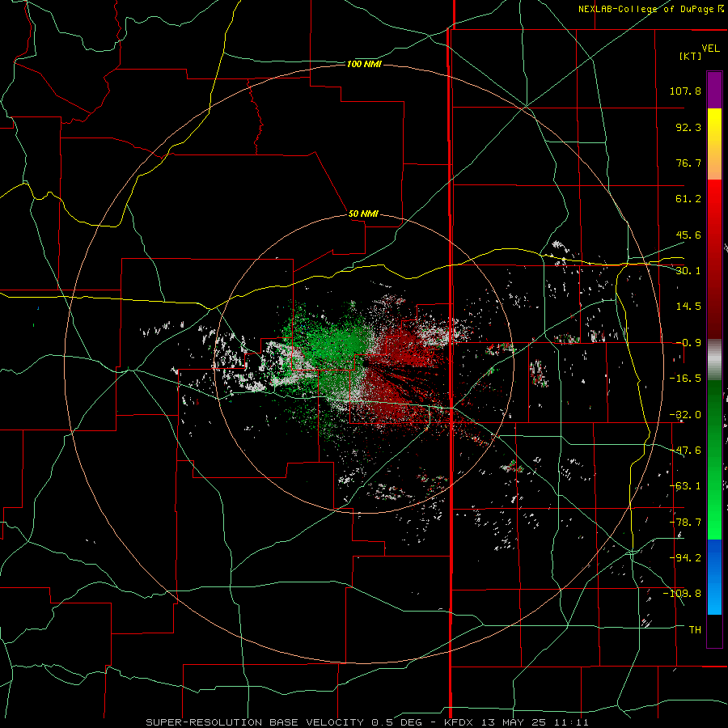This screenshot has width=728, height=728.
Task: Click the -94.2 legend value
Action: 685,557
